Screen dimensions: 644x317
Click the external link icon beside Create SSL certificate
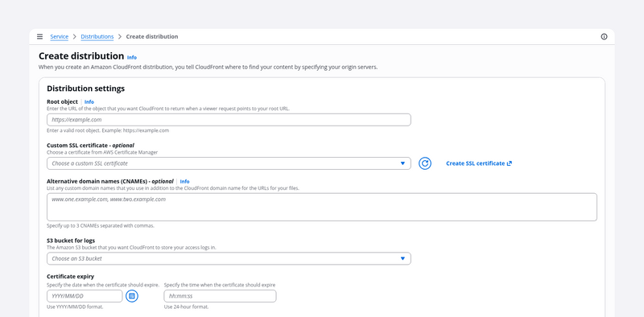510,163
